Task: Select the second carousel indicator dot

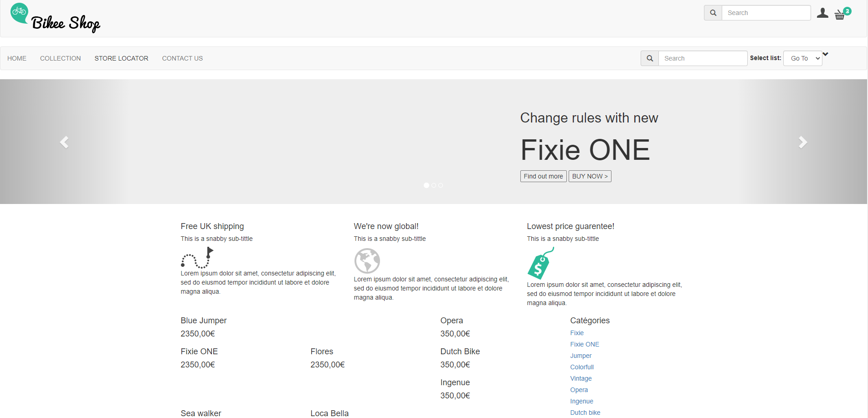Action: pos(434,185)
